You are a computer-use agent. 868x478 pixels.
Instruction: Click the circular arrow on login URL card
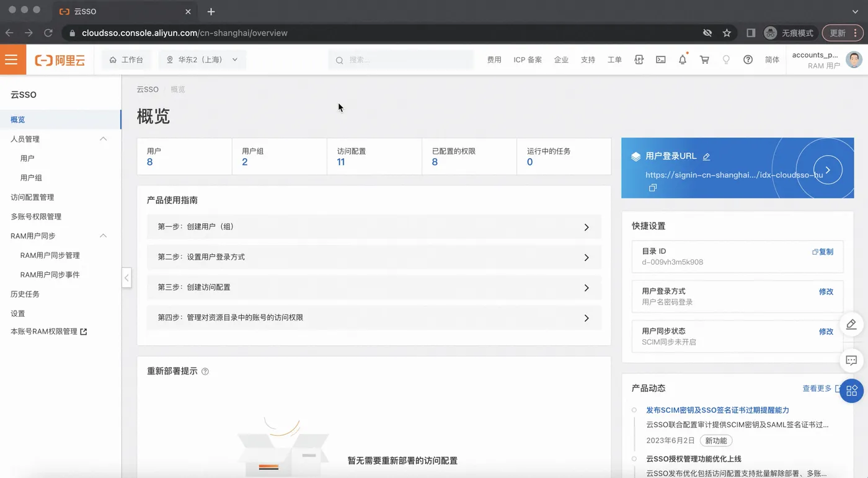[828, 169]
